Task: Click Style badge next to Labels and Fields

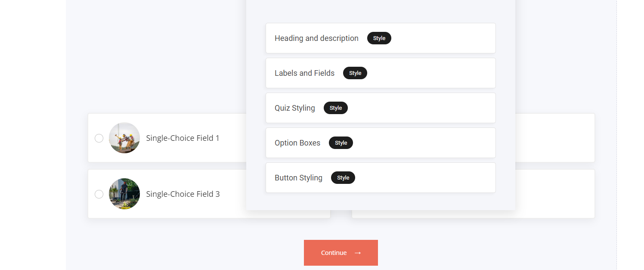Action: tap(355, 73)
